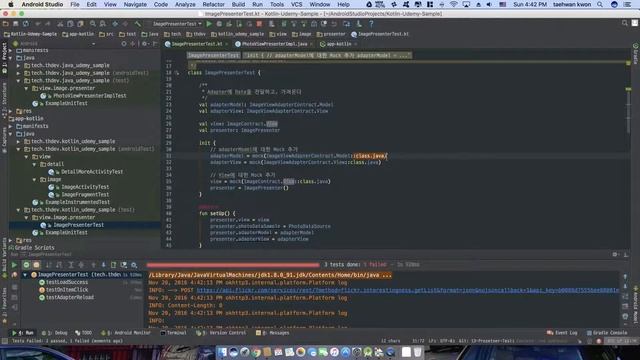
Task: Open the Gradle Console button
Action: pyautogui.click(x=606, y=333)
